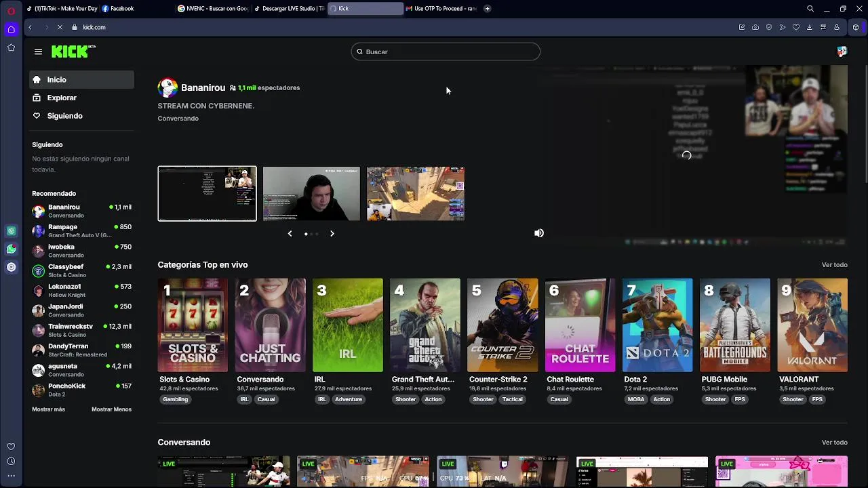The width and height of the screenshot is (868, 488).
Task: Select the second featured stream thumbnail with streamer
Action: 311,194
